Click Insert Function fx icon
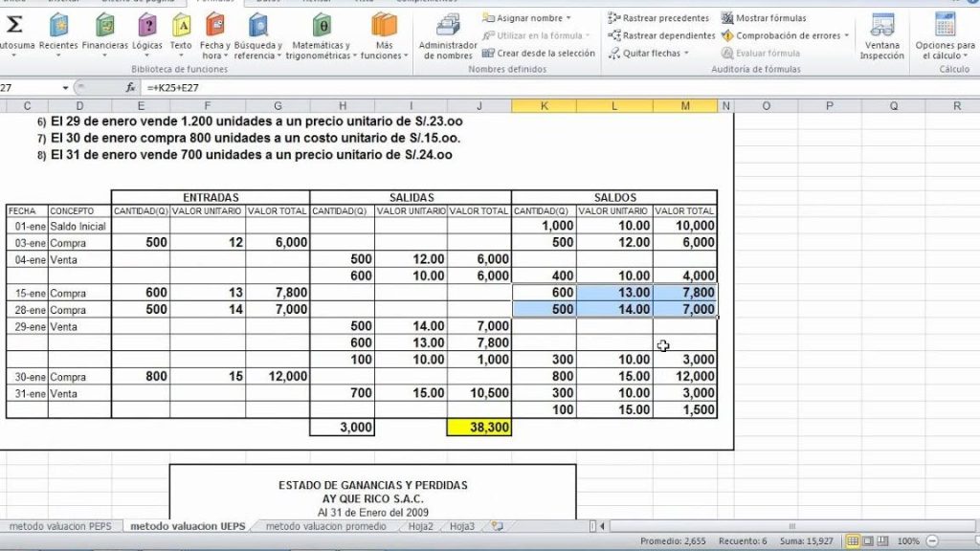This screenshot has width=980, height=551. (x=131, y=87)
